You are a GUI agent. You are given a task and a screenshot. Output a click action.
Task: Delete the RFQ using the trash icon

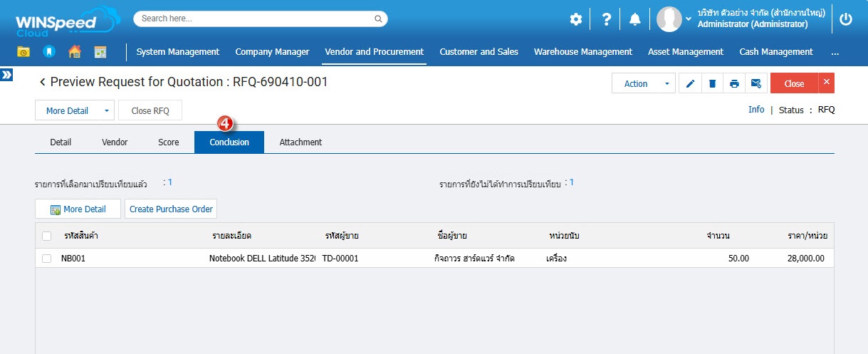[x=712, y=83]
